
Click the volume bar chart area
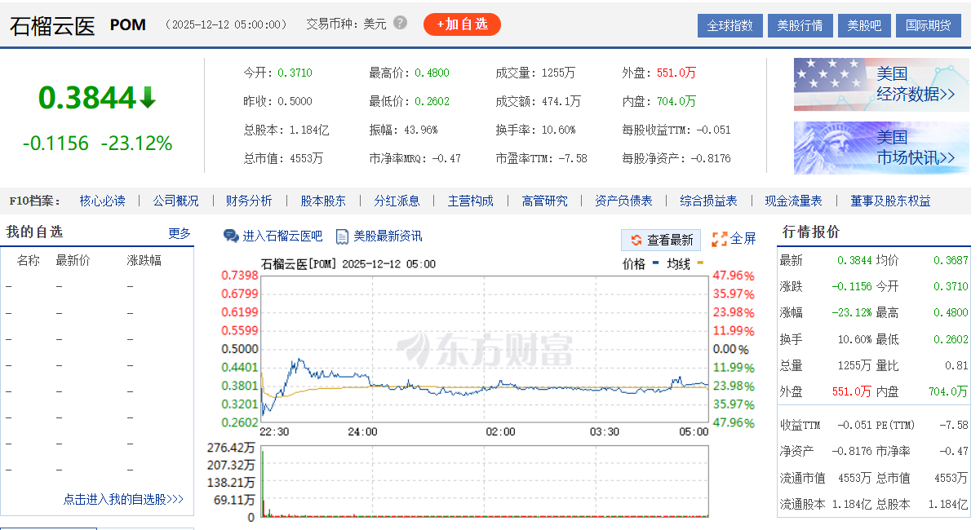(x=485, y=482)
